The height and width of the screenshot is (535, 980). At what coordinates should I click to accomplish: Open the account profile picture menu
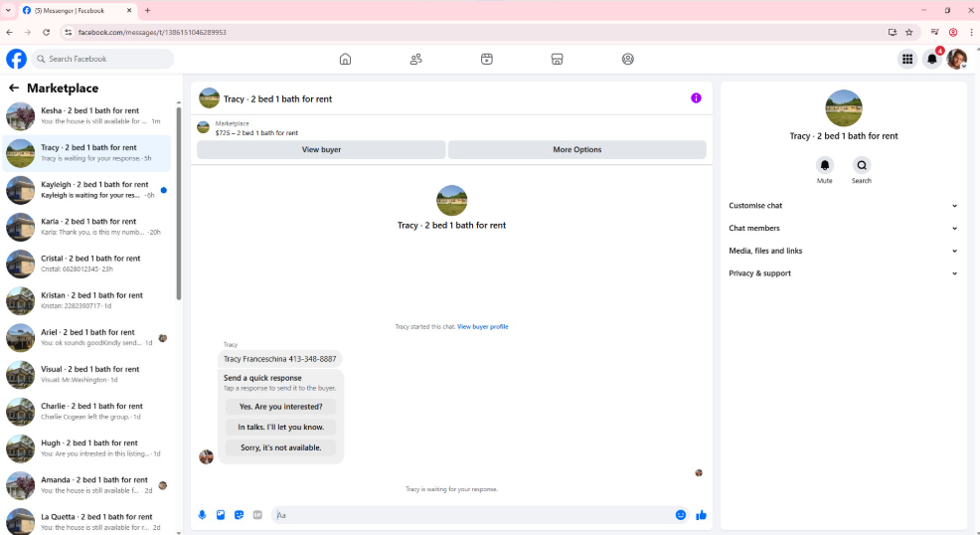click(x=956, y=59)
